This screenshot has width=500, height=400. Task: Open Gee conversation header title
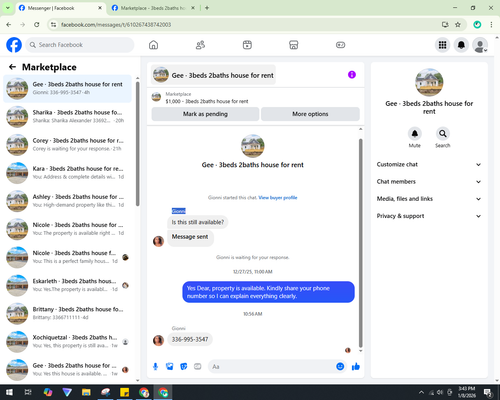tap(213, 75)
